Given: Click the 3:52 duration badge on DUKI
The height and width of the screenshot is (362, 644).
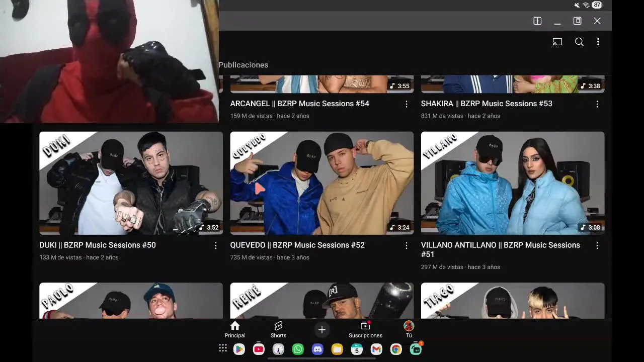Looking at the screenshot, I should (208, 227).
